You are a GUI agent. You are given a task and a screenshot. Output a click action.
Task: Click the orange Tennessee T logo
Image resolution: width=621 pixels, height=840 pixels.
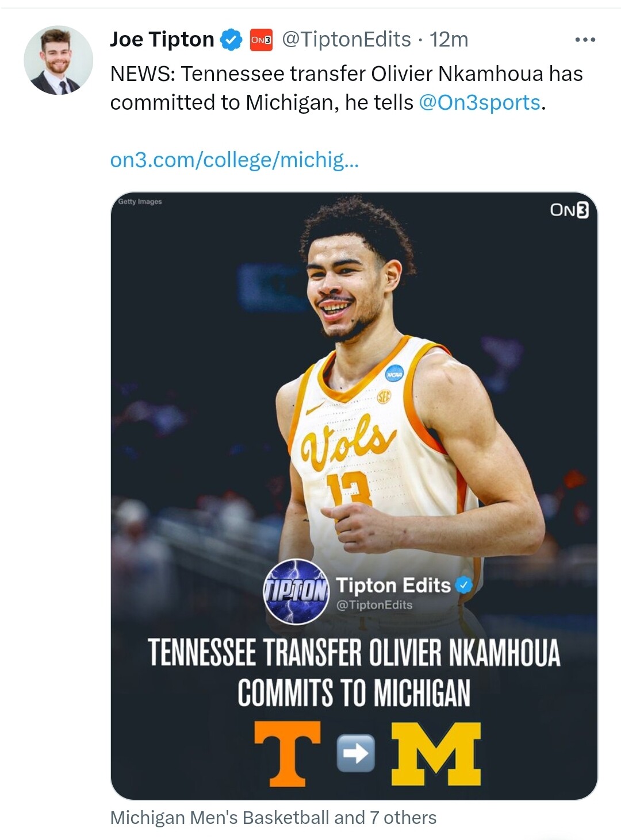[x=287, y=753]
